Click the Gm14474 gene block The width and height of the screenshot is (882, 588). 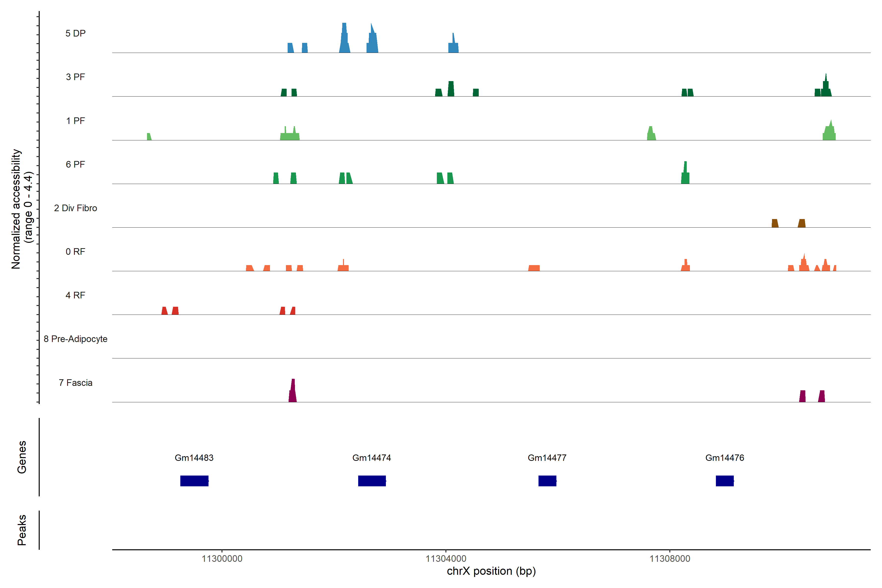coord(372,481)
